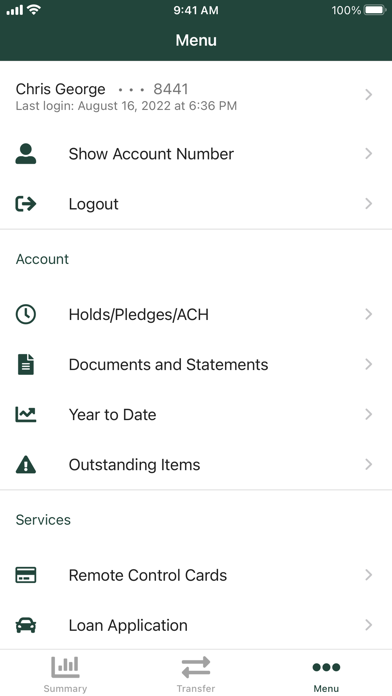Open the chevron on Logout row
392x696 pixels.
click(x=368, y=204)
